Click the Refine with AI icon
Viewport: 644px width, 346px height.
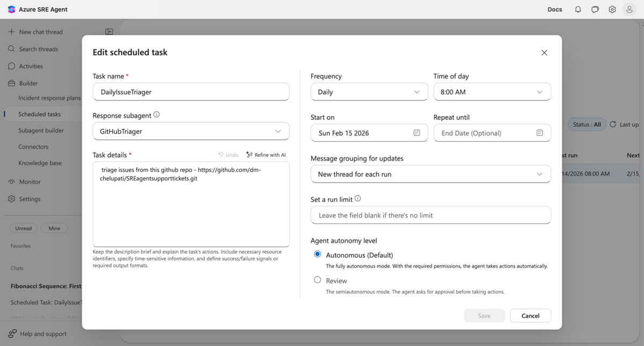(x=249, y=155)
